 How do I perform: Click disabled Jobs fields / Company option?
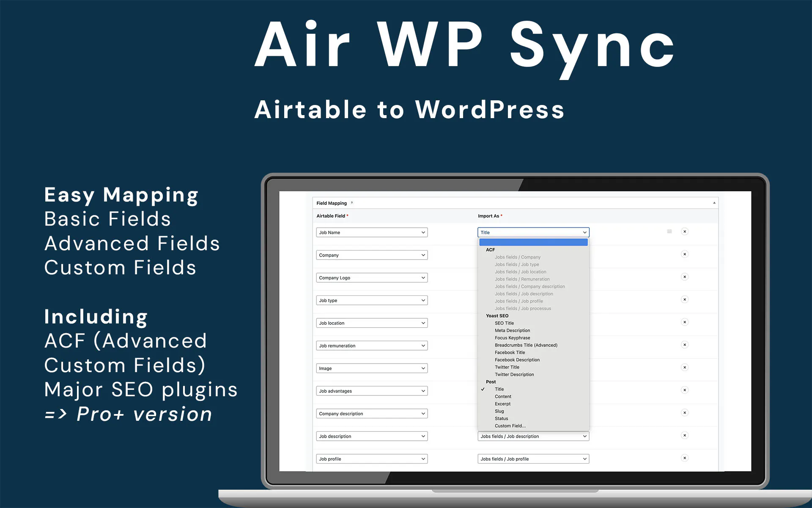click(x=518, y=257)
